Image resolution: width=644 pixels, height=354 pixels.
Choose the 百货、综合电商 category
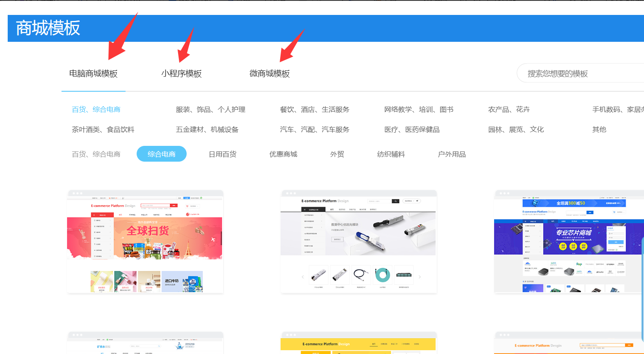(96, 110)
